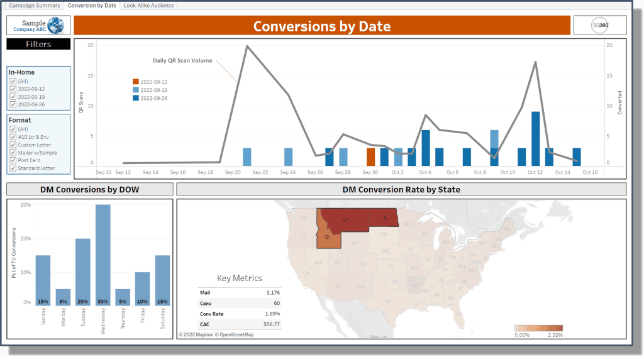Uncheck the Mailer w/Sample format
The image size is (644, 357).
point(13,152)
